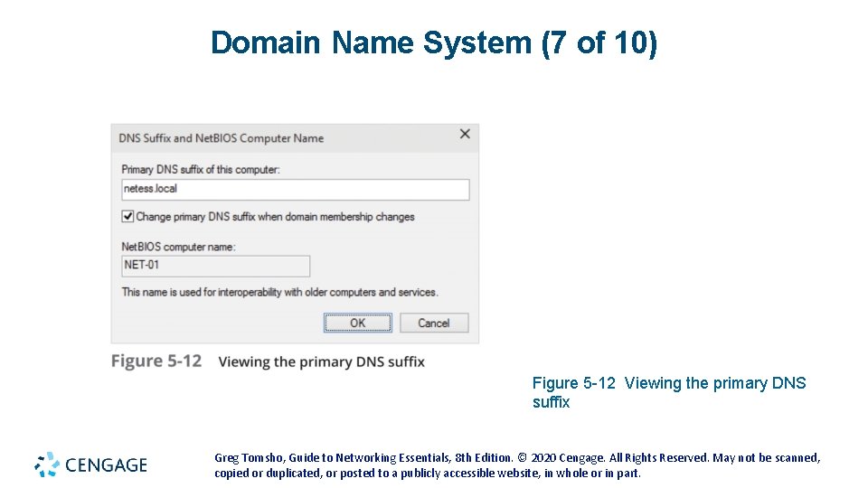This screenshot has height=488, width=868.
Task: Click OK in the DNS Suffix dialog
Action: coord(358,323)
